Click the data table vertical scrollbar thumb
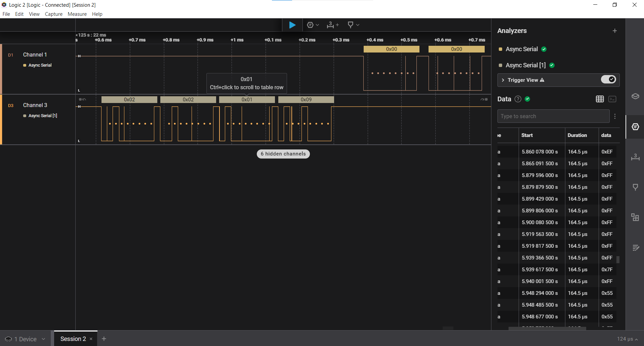Viewport: 644px width, 346px height. (618, 259)
